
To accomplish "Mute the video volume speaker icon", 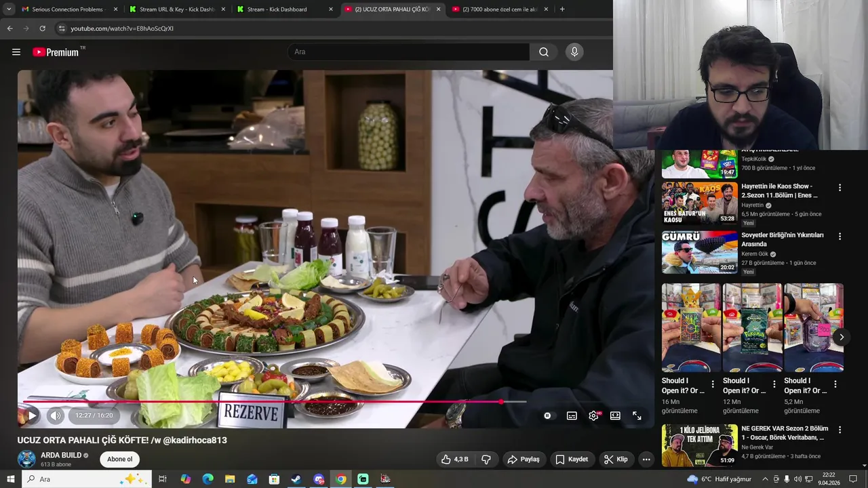I will tap(56, 415).
